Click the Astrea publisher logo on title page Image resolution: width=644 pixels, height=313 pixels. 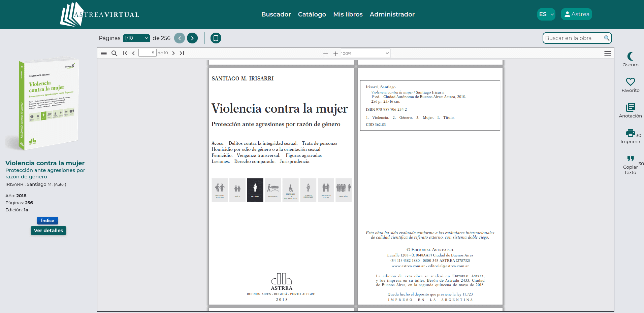(282, 282)
